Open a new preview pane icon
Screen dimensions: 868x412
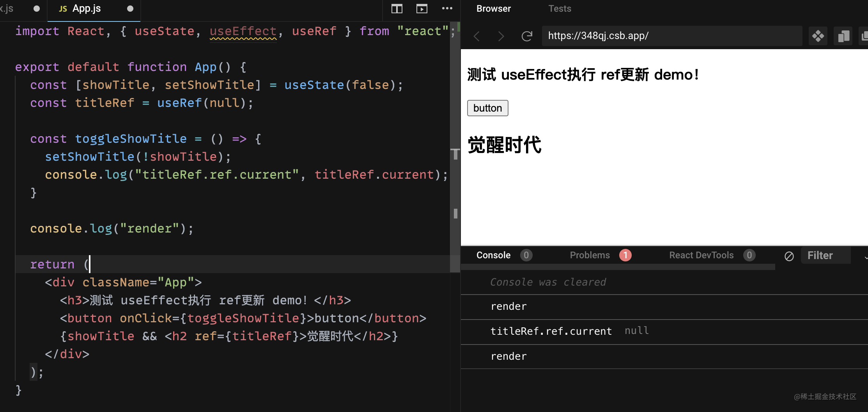tap(422, 8)
